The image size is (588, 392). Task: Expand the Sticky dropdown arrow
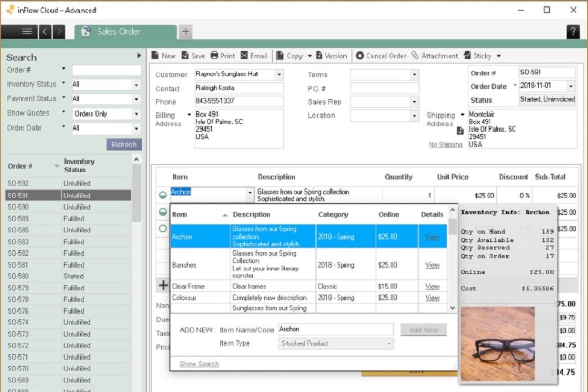(x=499, y=56)
